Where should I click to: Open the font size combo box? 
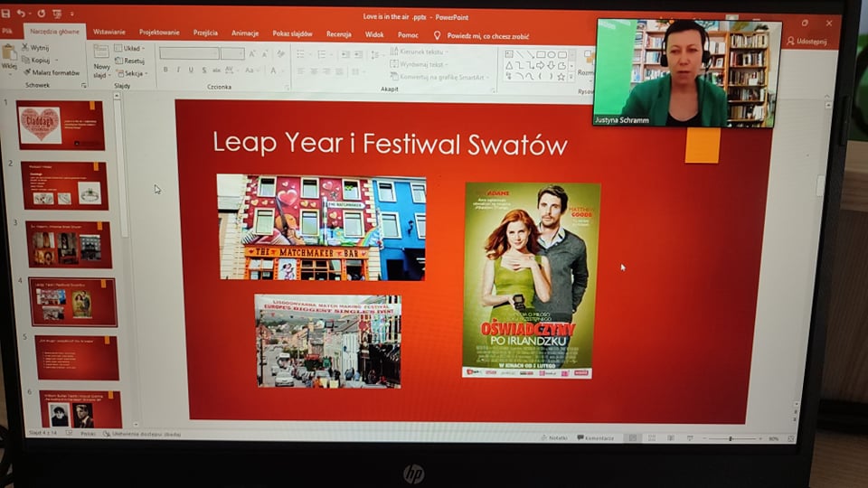tap(232, 53)
